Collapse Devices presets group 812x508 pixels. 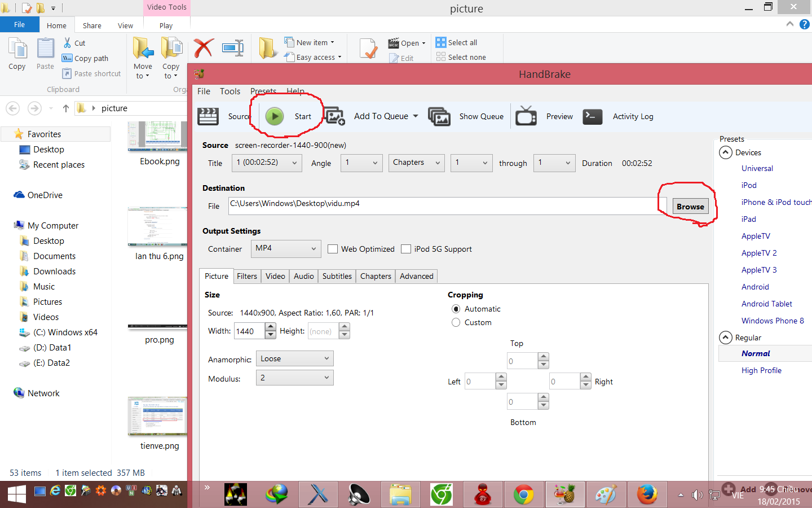pos(726,152)
